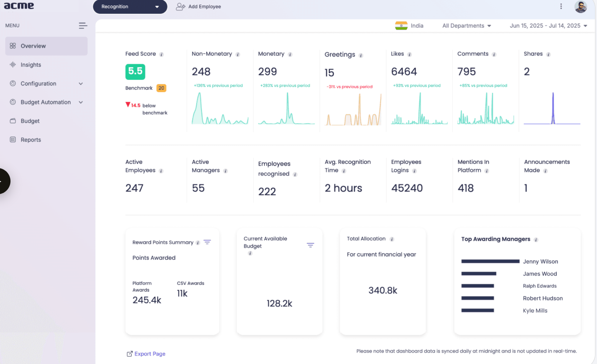Click the Add Employee button
This screenshot has height=364, width=597.
[x=199, y=7]
